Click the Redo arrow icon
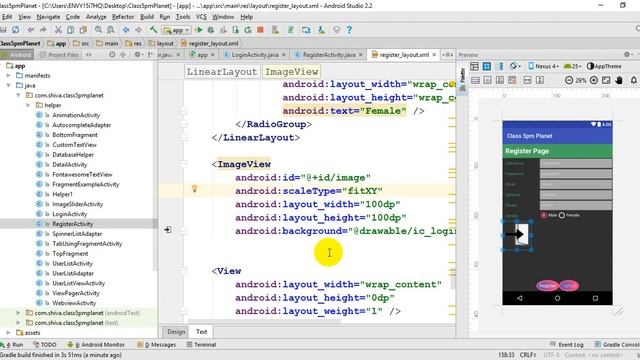Screen dimensions: 640x360 pyautogui.click(x=43, y=30)
